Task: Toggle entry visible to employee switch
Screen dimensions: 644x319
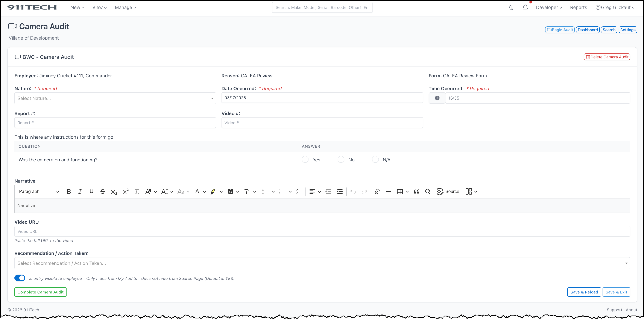Action: tap(20, 278)
